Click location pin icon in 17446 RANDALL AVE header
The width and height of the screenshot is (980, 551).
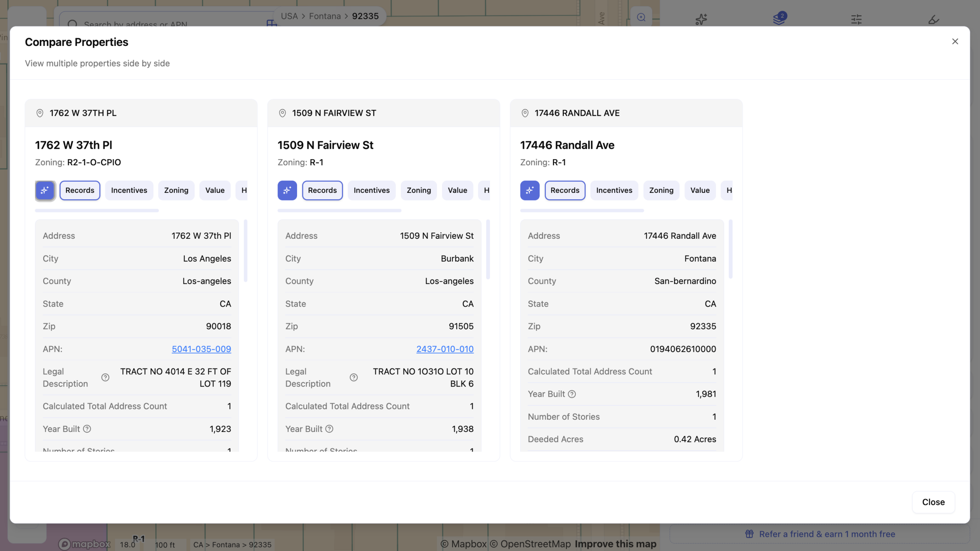[525, 113]
